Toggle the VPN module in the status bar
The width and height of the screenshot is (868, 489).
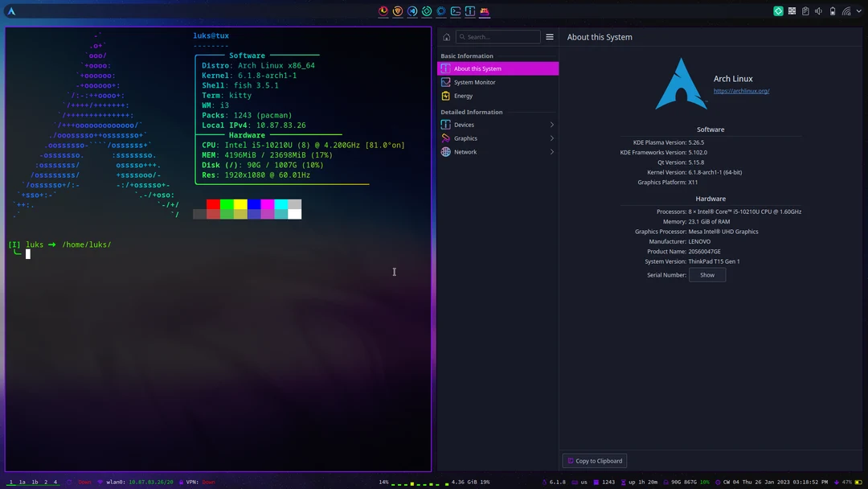[195, 483]
